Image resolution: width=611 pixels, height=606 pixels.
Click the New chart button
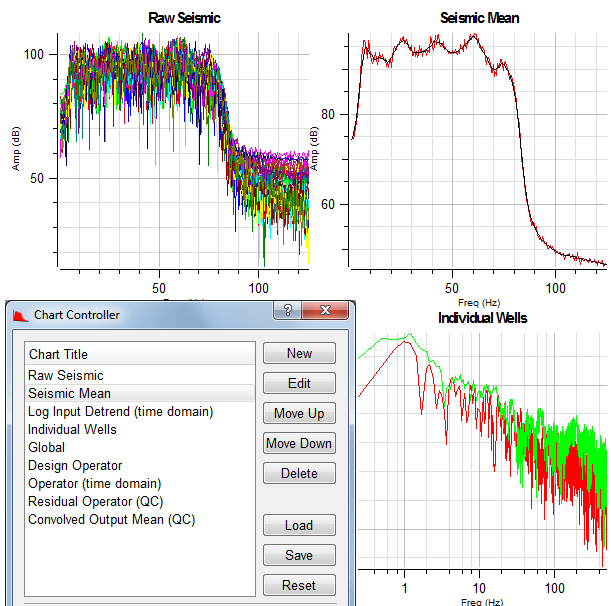pyautogui.click(x=299, y=353)
